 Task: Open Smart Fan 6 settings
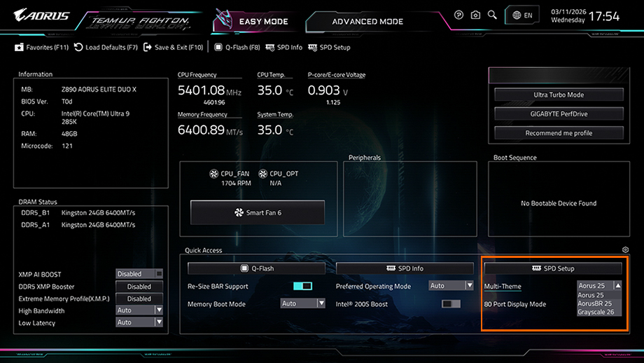coord(258,212)
